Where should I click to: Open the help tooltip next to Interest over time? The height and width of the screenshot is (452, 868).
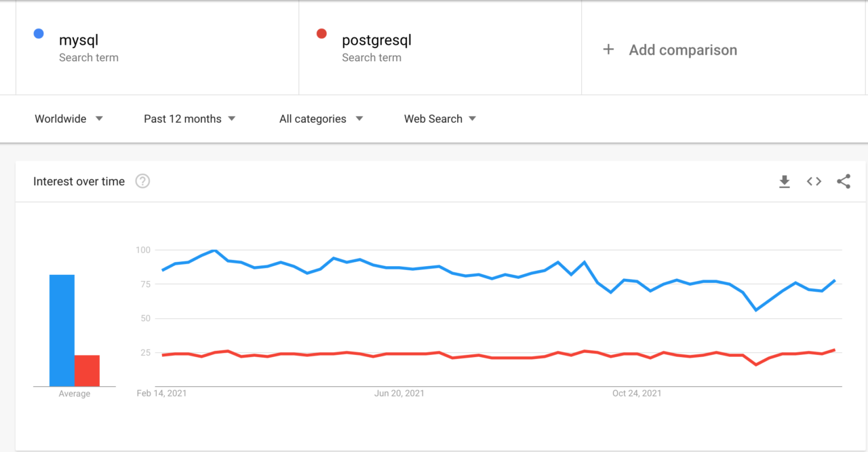pos(142,181)
